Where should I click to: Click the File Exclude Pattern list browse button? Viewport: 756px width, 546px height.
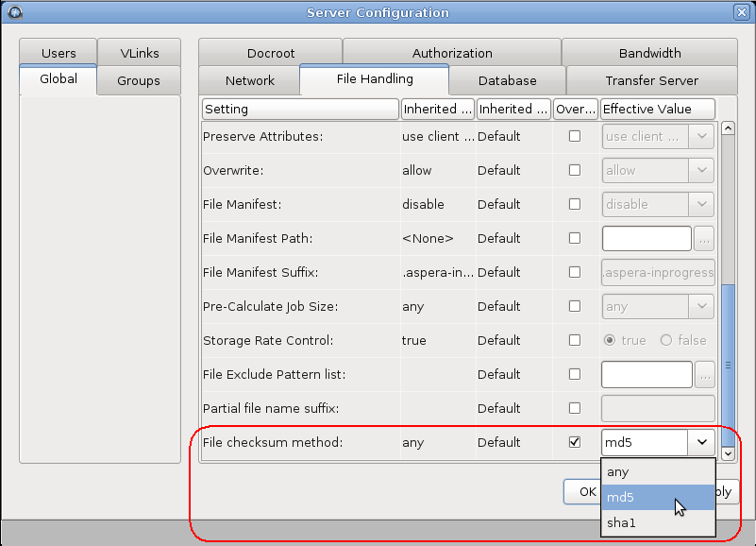pyautogui.click(x=704, y=375)
